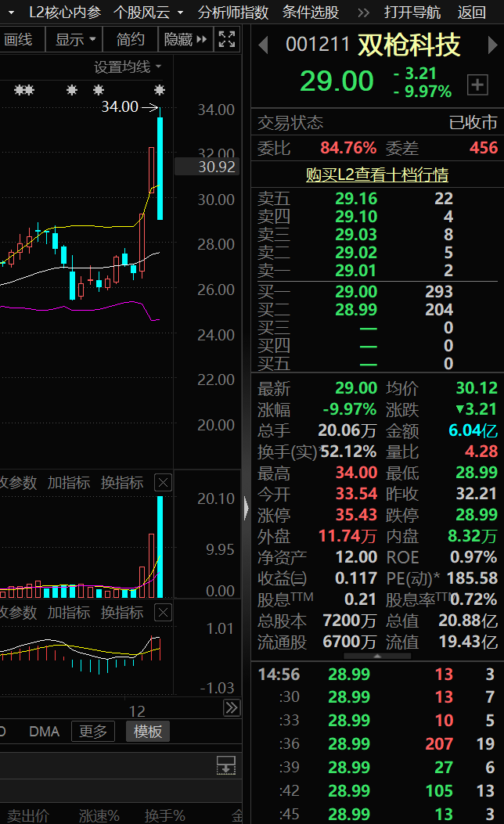The height and width of the screenshot is (824, 504).
Task: Click the 14:56 trade tick row
Action: (x=377, y=675)
